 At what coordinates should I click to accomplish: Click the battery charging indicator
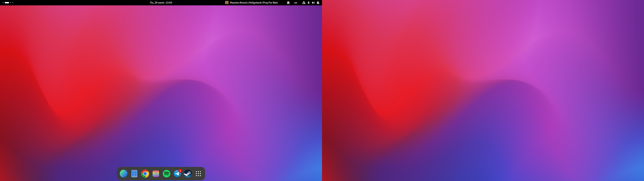318,3
